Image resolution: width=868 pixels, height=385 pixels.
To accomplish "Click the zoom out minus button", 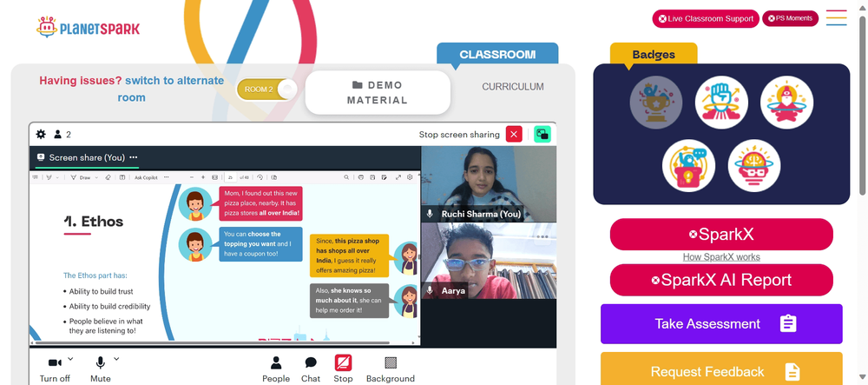I will point(192,177).
